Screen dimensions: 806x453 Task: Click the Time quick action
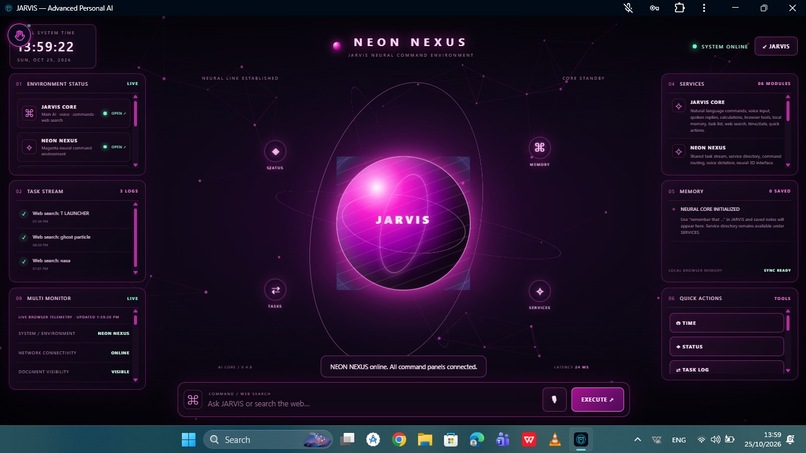coord(726,323)
